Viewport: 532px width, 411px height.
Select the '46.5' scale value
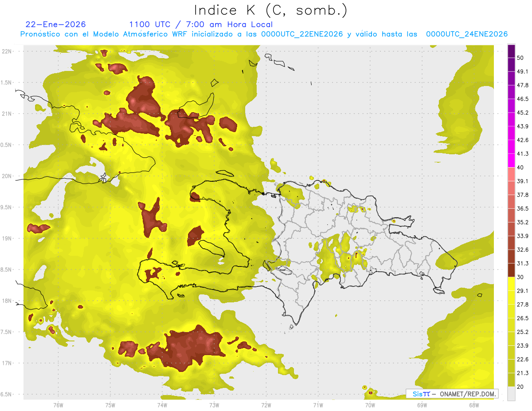click(523, 99)
